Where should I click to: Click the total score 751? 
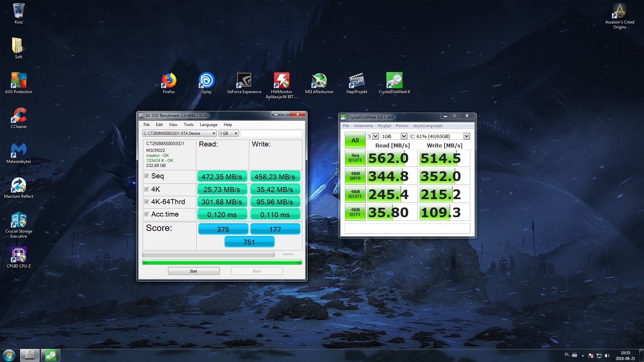pos(249,242)
